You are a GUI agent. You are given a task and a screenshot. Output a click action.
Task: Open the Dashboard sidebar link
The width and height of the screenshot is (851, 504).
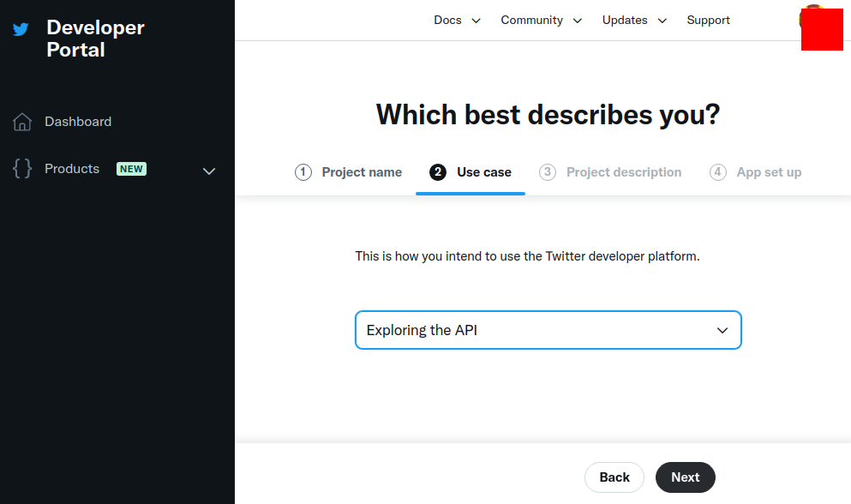tap(78, 122)
